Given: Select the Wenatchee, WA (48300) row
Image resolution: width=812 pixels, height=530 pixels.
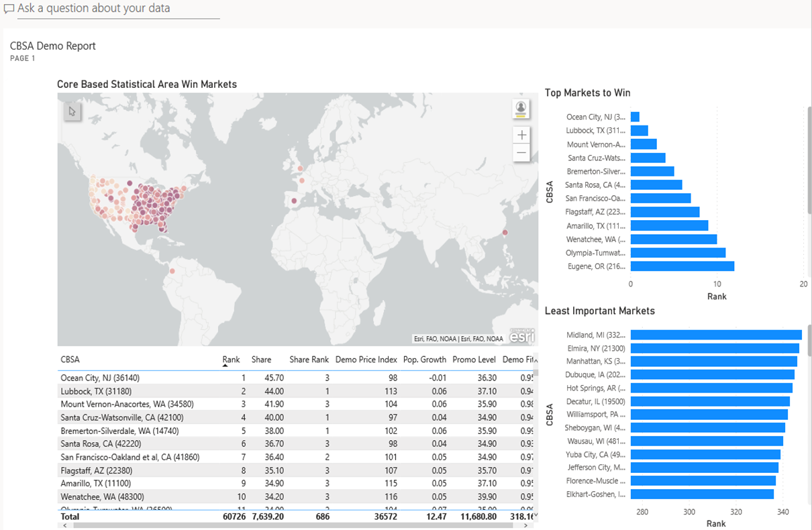Looking at the screenshot, I should point(296,496).
